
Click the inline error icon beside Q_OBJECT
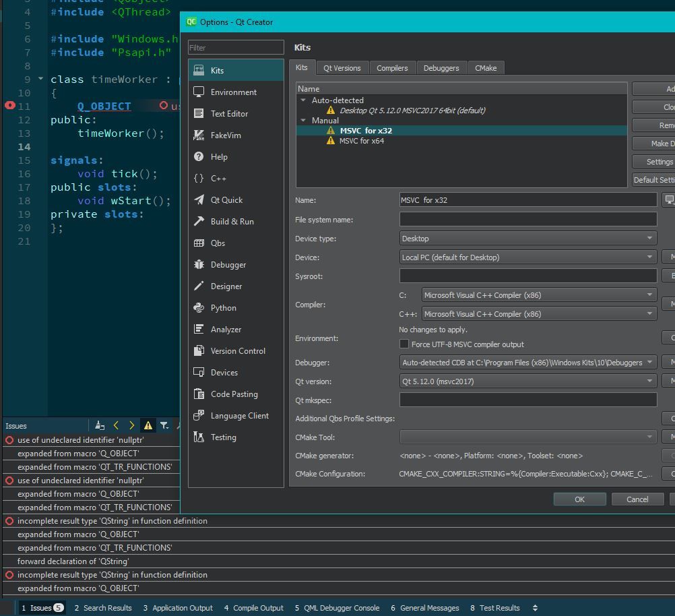click(x=164, y=105)
